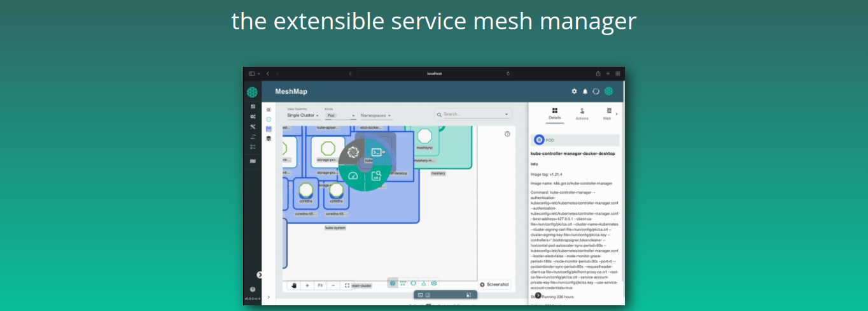868x311 pixels.
Task: Expand the Kinds dropdown showing Pod
Action: pos(340,115)
